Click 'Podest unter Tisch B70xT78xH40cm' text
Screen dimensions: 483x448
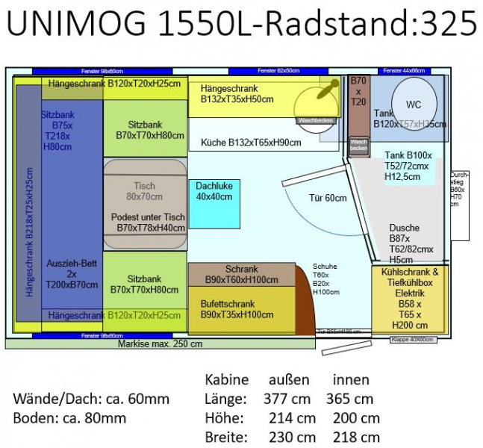point(148,223)
